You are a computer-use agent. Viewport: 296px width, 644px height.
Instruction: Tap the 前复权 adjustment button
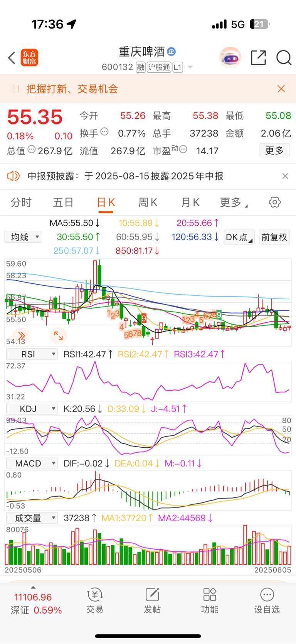[x=274, y=237]
